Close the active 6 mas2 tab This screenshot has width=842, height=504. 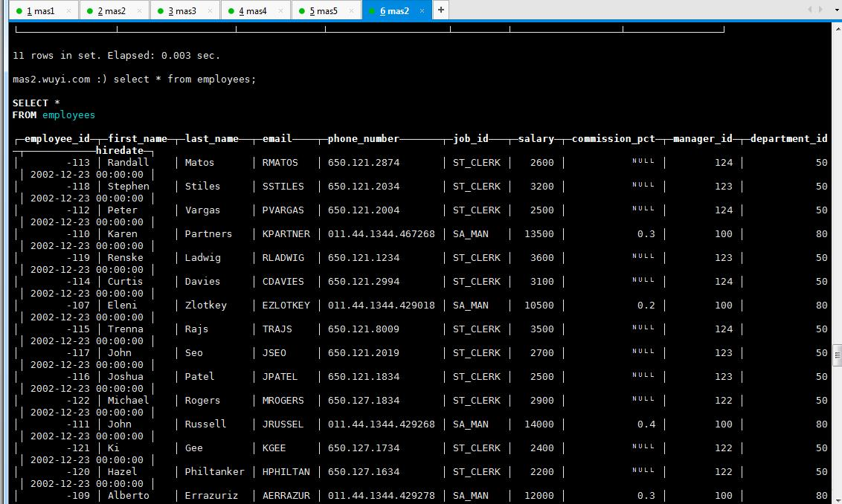click(422, 10)
